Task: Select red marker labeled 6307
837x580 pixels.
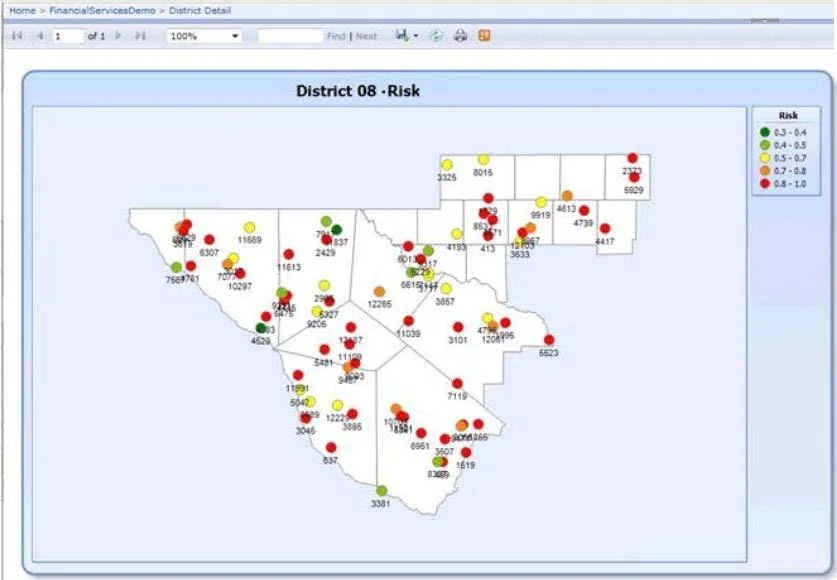Action: (x=209, y=240)
